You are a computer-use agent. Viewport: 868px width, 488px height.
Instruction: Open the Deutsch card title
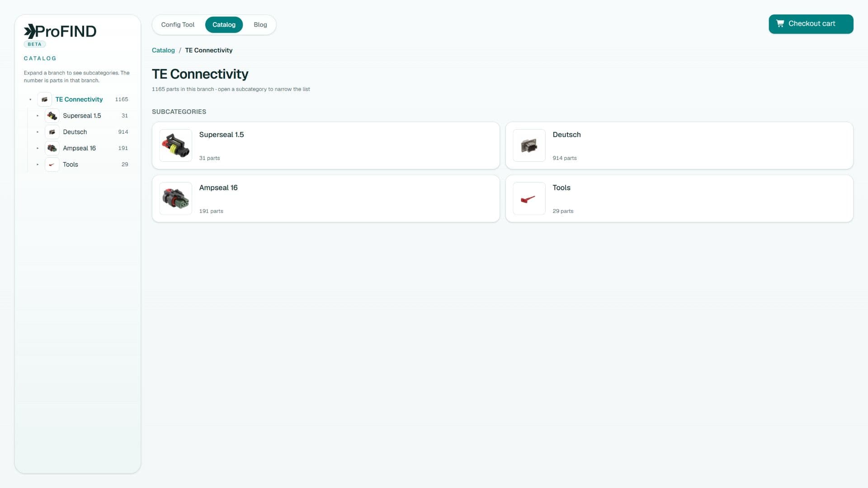tap(566, 135)
